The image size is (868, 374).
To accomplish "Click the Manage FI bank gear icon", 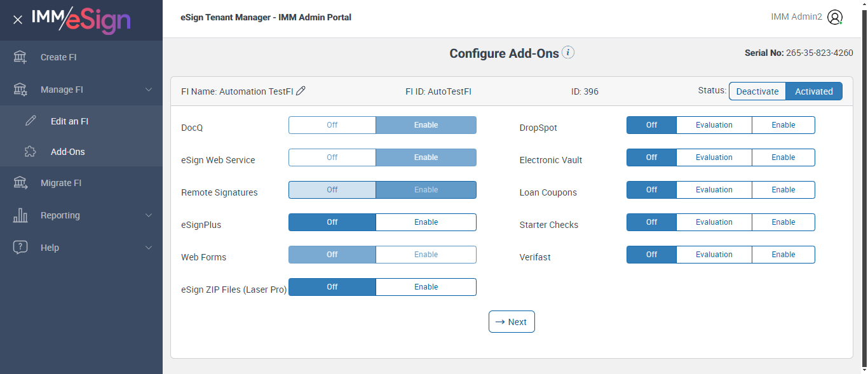I will [20, 90].
